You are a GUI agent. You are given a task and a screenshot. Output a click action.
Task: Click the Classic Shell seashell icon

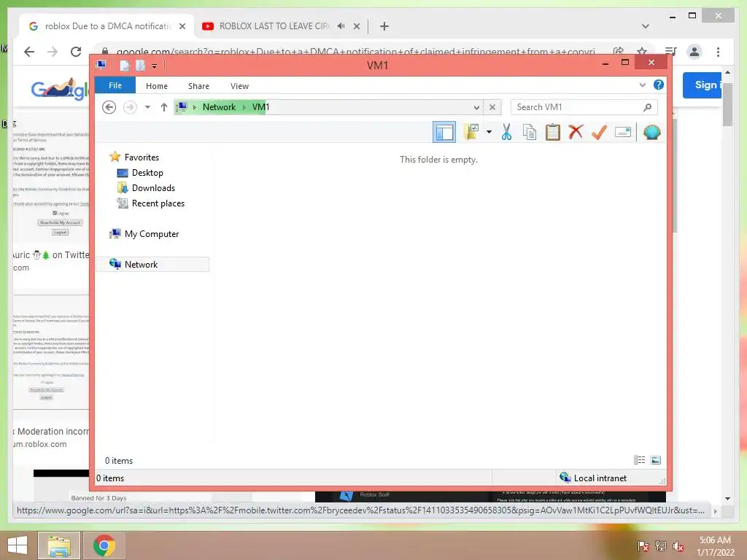651,132
